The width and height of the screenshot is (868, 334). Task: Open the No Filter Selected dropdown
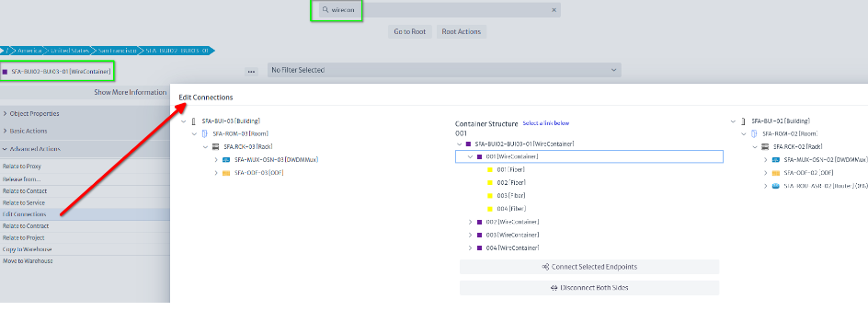pyautogui.click(x=444, y=70)
